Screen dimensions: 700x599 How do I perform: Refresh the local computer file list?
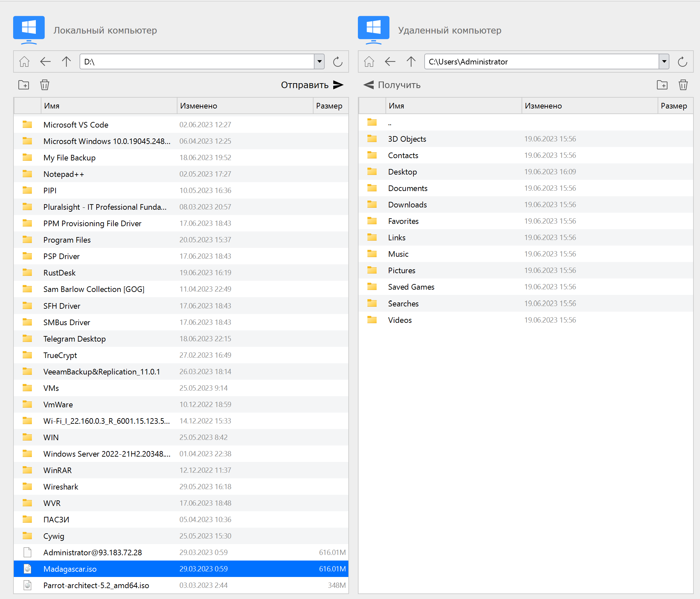pyautogui.click(x=338, y=61)
